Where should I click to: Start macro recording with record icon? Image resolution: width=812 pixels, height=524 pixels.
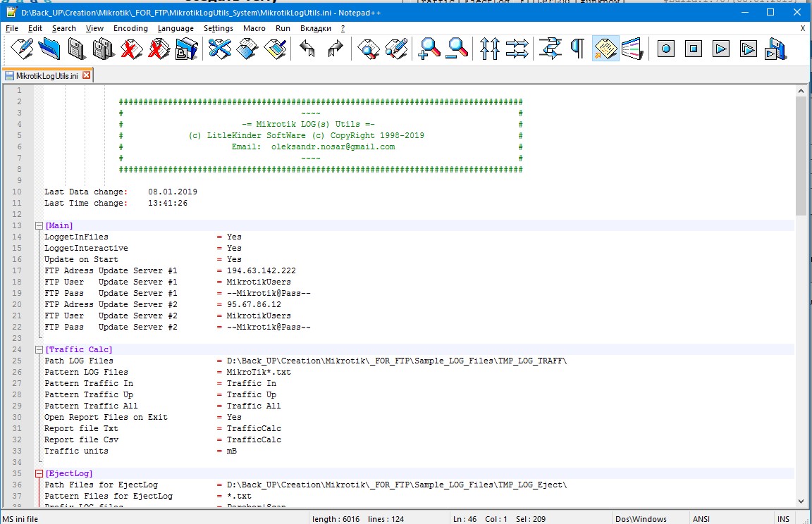(666, 49)
